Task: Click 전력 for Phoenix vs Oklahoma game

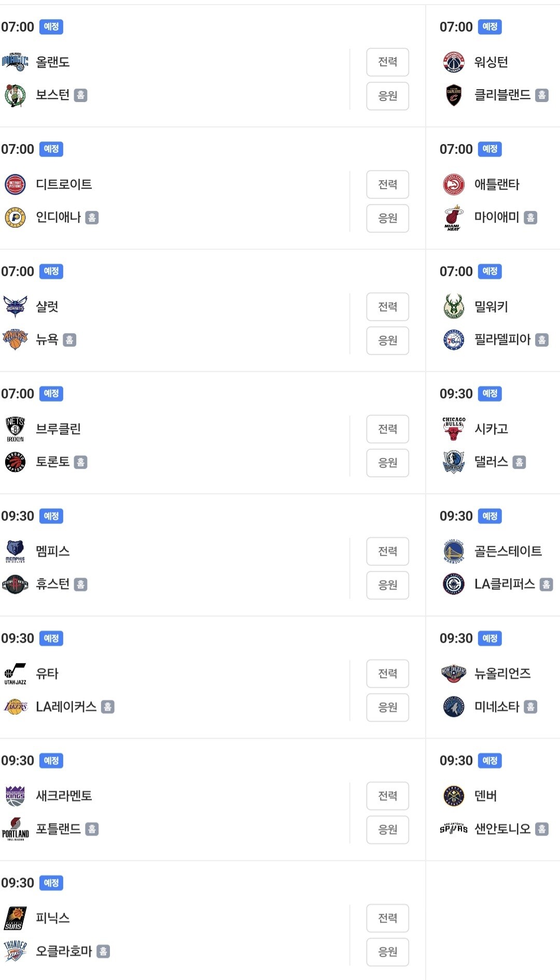Action: pos(387,918)
